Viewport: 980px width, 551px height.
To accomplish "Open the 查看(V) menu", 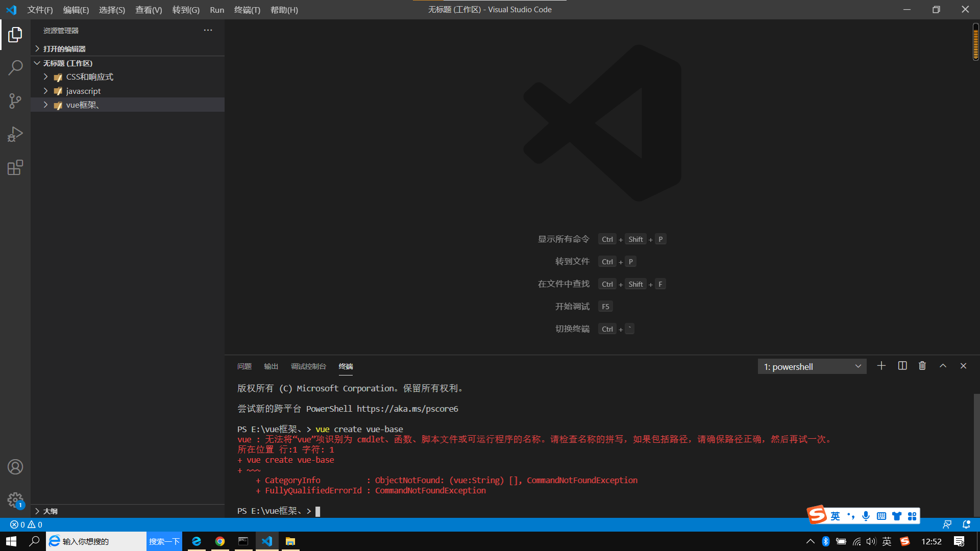I will point(149,10).
